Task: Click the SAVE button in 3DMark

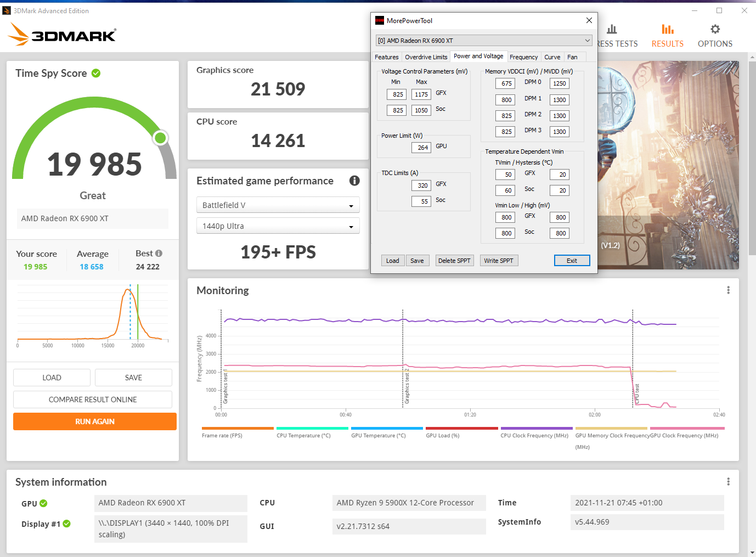Action: [133, 378]
